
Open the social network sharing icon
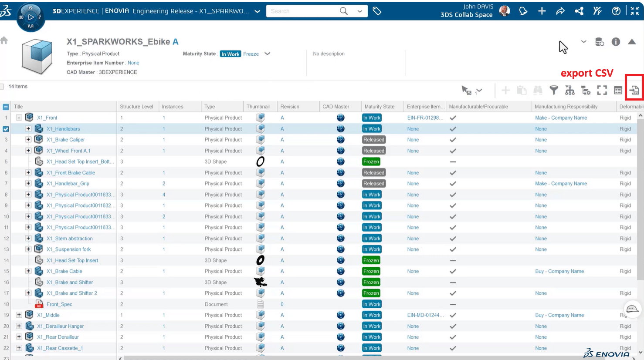pyautogui.click(x=579, y=11)
